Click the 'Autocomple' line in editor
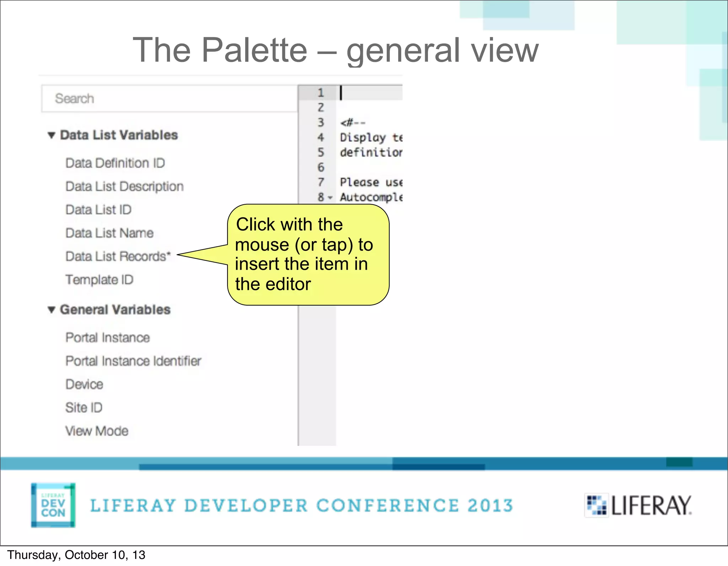728x566 pixels. (x=371, y=197)
